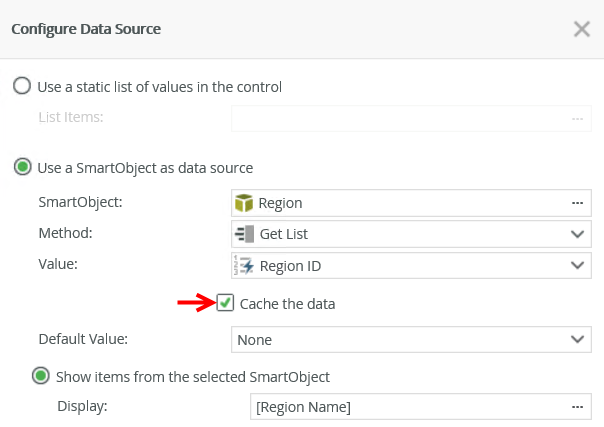Click the Get List method icon
604x427 pixels.
pos(245,234)
